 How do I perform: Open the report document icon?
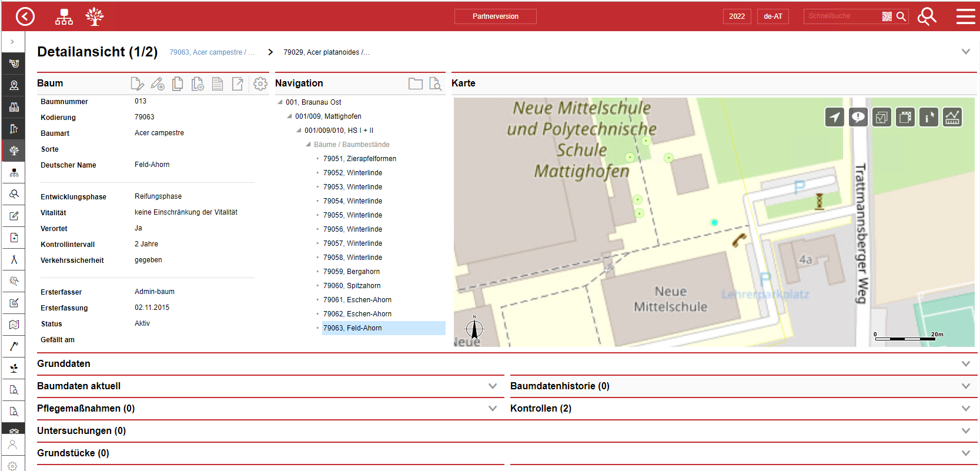click(x=218, y=84)
